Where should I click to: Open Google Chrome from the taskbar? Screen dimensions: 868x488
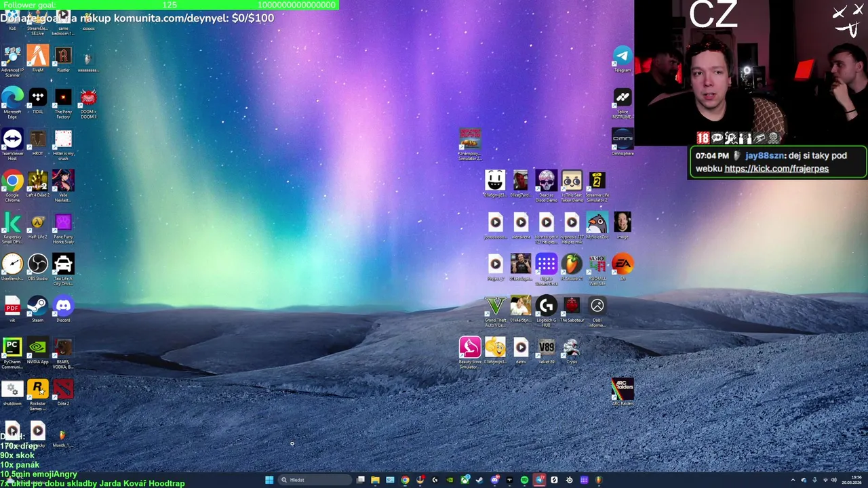coord(405,480)
